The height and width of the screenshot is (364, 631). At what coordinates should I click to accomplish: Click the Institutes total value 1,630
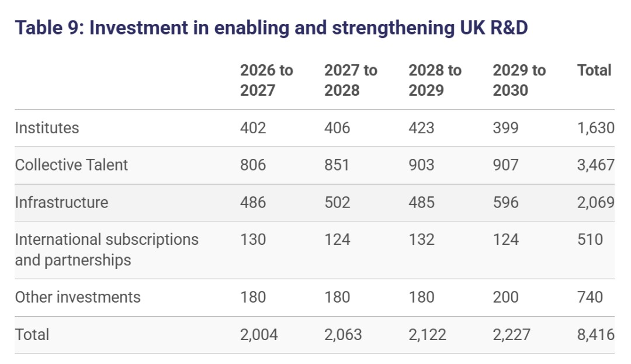(595, 127)
